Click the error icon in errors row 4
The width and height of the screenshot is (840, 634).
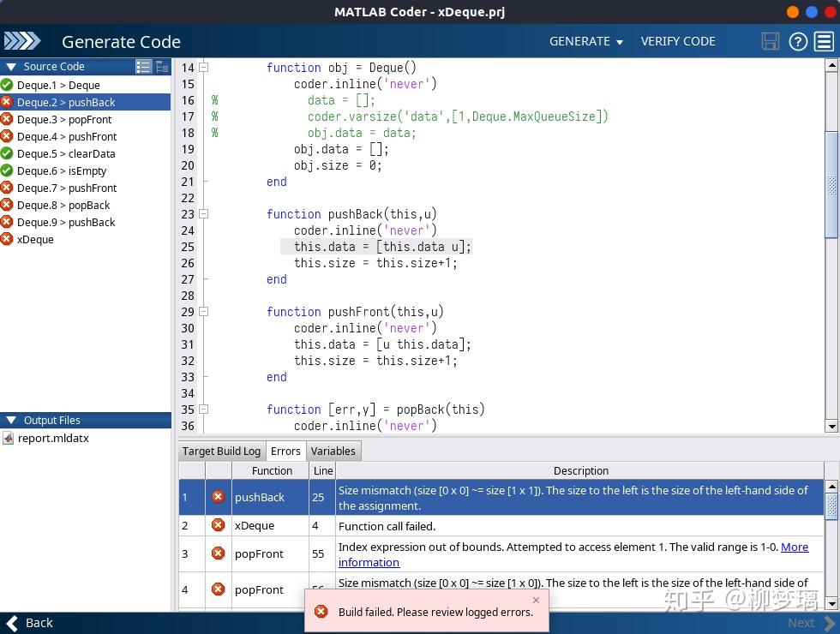pyautogui.click(x=218, y=589)
